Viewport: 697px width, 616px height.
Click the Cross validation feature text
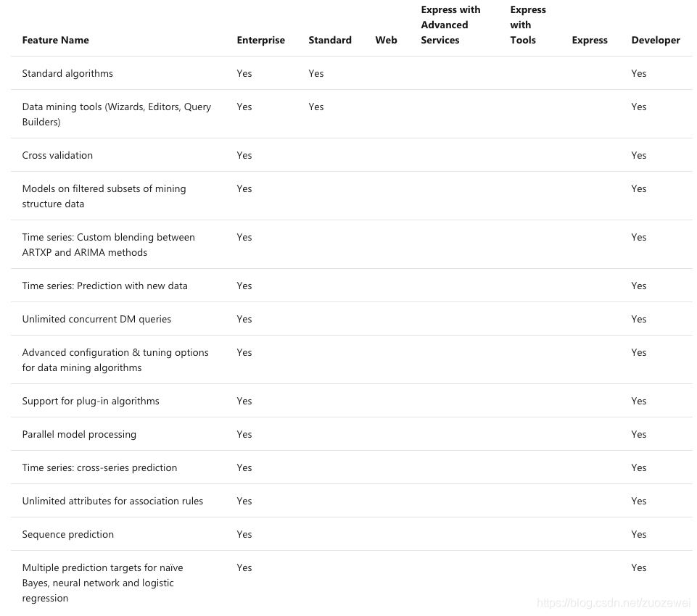tap(57, 155)
